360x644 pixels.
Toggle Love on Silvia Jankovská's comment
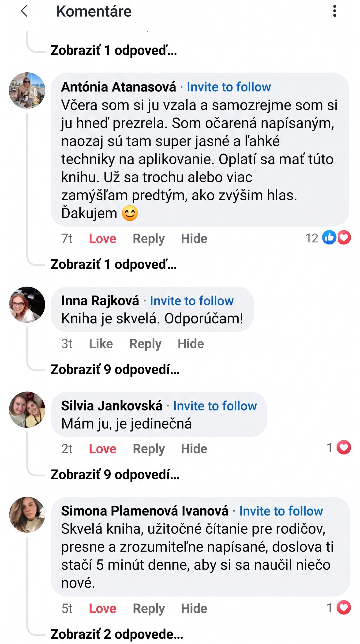[x=103, y=449]
